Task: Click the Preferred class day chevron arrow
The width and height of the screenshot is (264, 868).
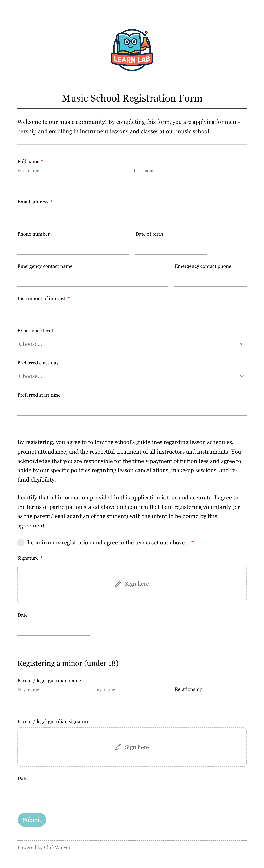Action: 242,376
